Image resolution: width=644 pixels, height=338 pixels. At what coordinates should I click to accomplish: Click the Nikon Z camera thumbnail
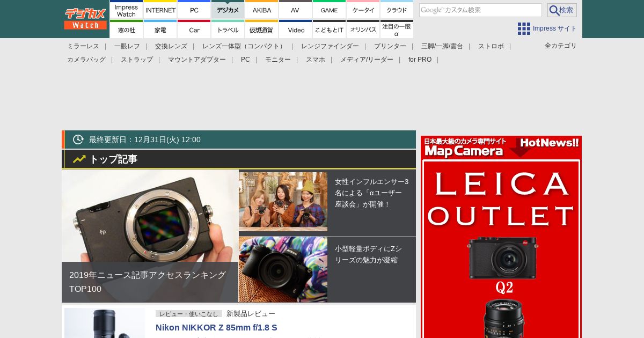coord(283,269)
